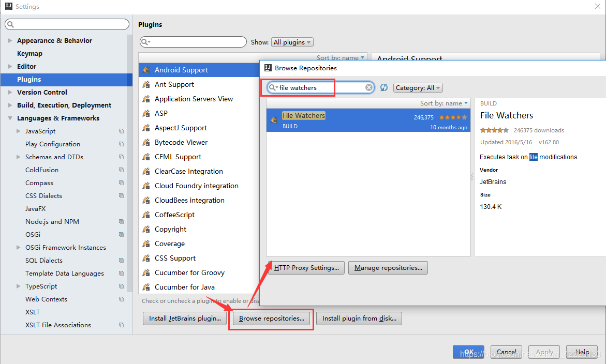Open Sort by name in Browse Repositories
The width and height of the screenshot is (606, 364).
(444, 103)
